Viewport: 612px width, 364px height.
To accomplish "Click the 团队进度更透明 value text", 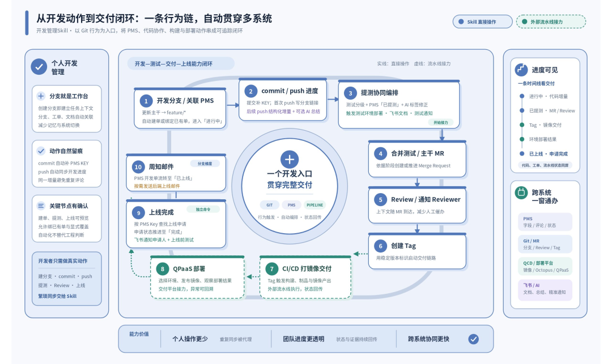I will [x=303, y=339].
